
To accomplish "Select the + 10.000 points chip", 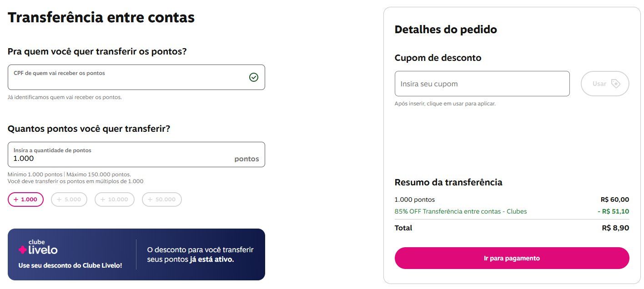I will pyautogui.click(x=115, y=199).
